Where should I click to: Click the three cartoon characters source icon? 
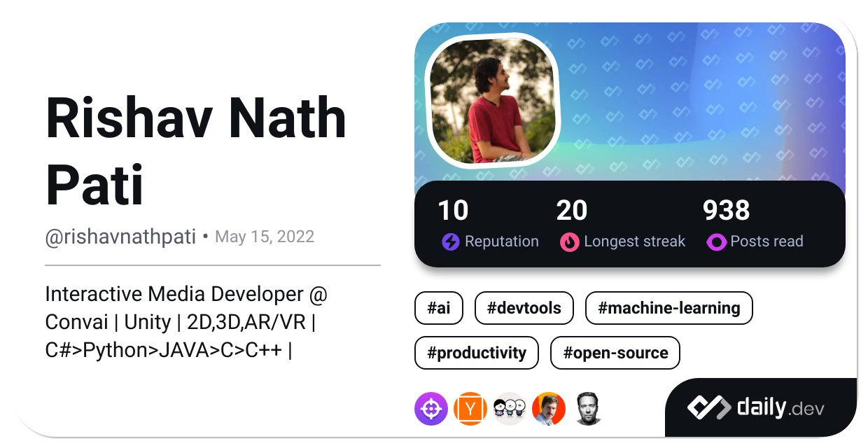[510, 409]
